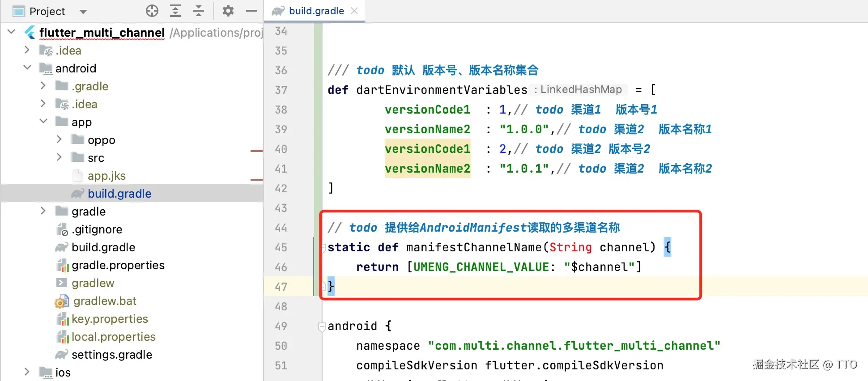
Task: Click flutter.compileSdkVersion on line 51
Action: click(574, 365)
